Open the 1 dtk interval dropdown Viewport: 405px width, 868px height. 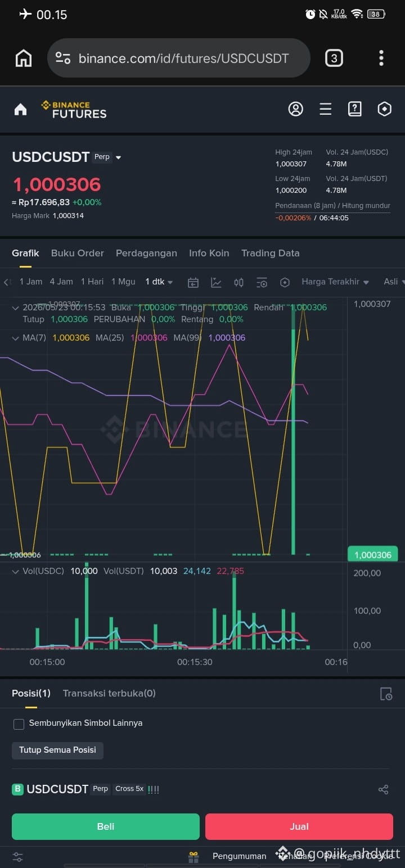click(x=159, y=282)
